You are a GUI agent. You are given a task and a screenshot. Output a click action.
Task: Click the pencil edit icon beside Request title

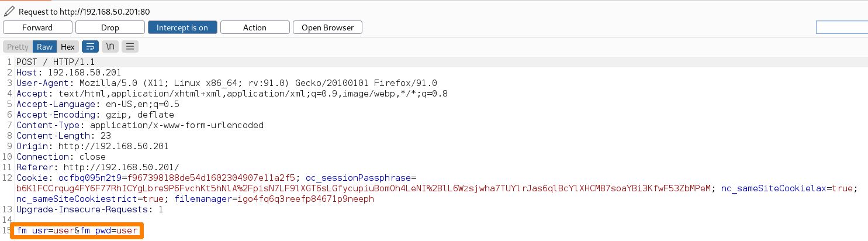[x=9, y=11]
